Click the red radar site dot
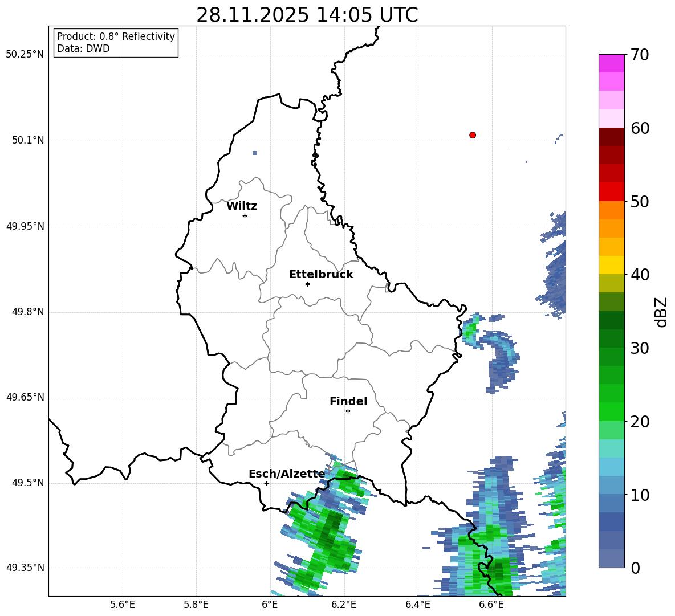The width and height of the screenshot is (675, 616). pos(472,135)
